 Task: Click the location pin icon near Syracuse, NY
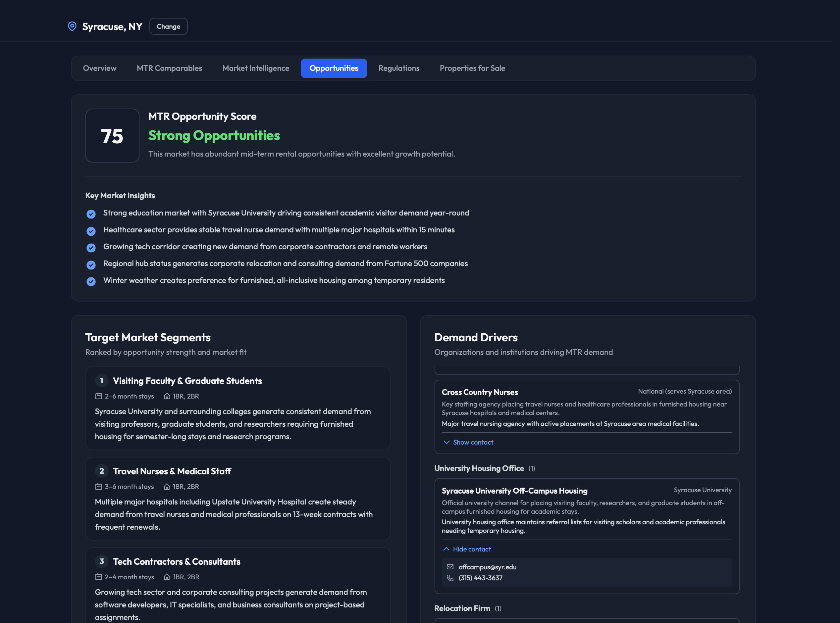point(72,26)
